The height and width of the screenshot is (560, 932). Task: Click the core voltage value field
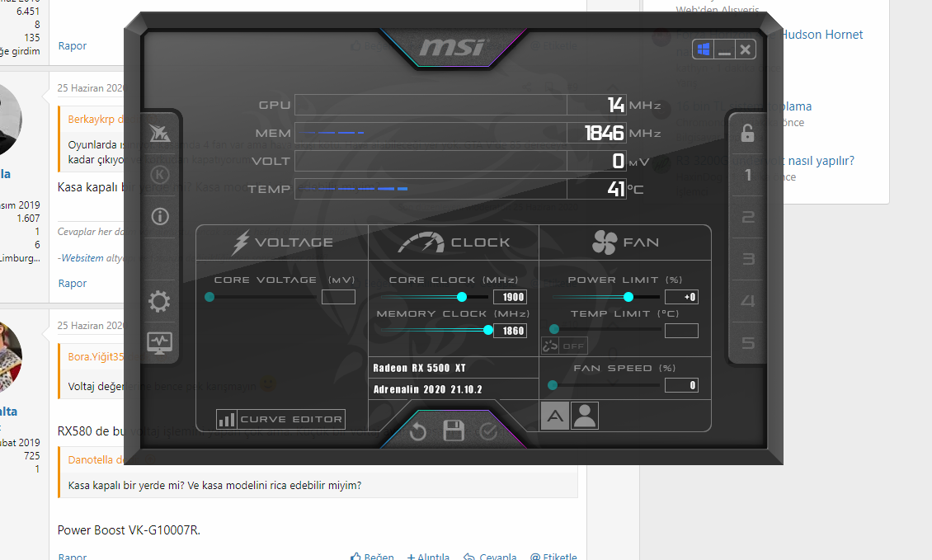338,297
